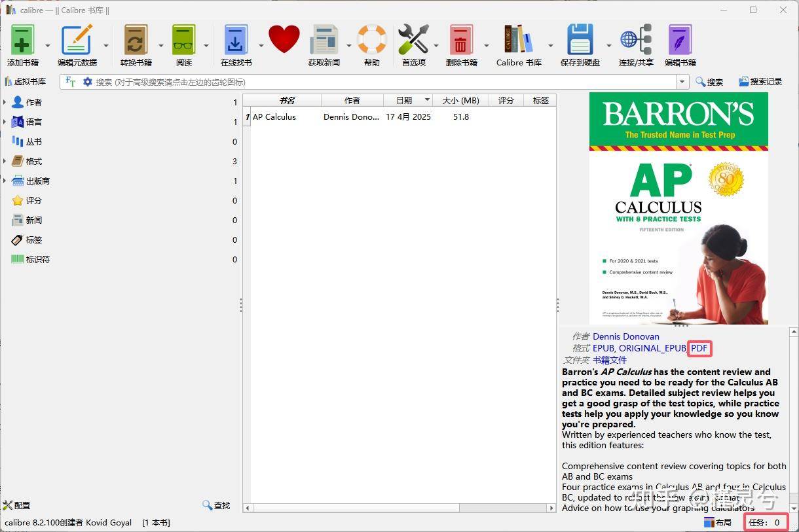
Task: Open the search history dropdown arrow
Action: (683, 82)
